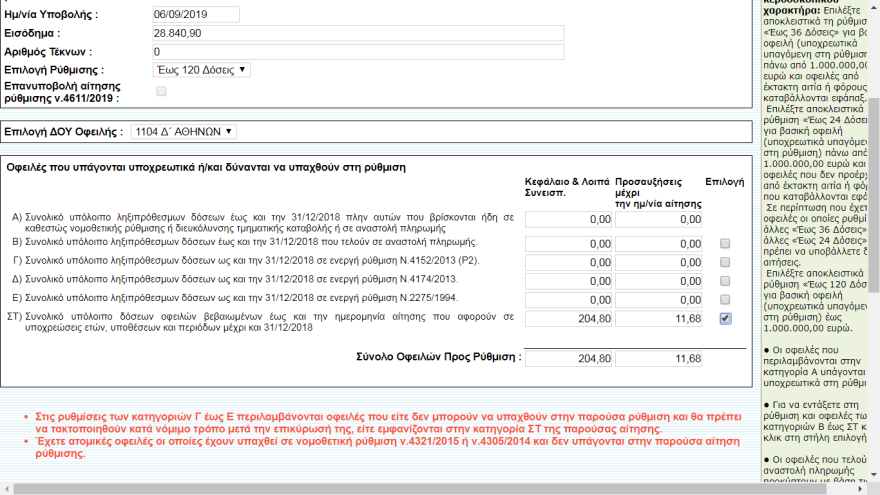Viewport: 880px width, 495px height.
Task: Click the scroll left arrow on horizontal scrollbar
Action: tap(6, 488)
